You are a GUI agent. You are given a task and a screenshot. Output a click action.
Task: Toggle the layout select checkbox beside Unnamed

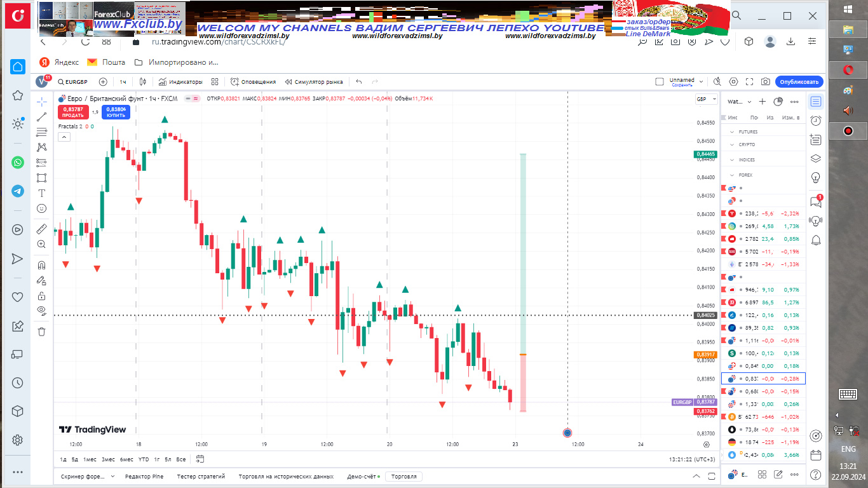[x=660, y=81]
